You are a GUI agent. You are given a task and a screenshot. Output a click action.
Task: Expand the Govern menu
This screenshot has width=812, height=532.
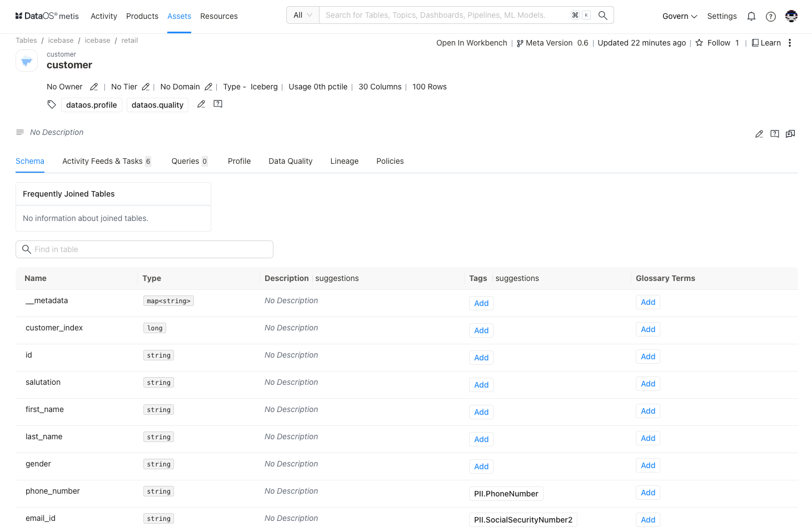pos(680,16)
